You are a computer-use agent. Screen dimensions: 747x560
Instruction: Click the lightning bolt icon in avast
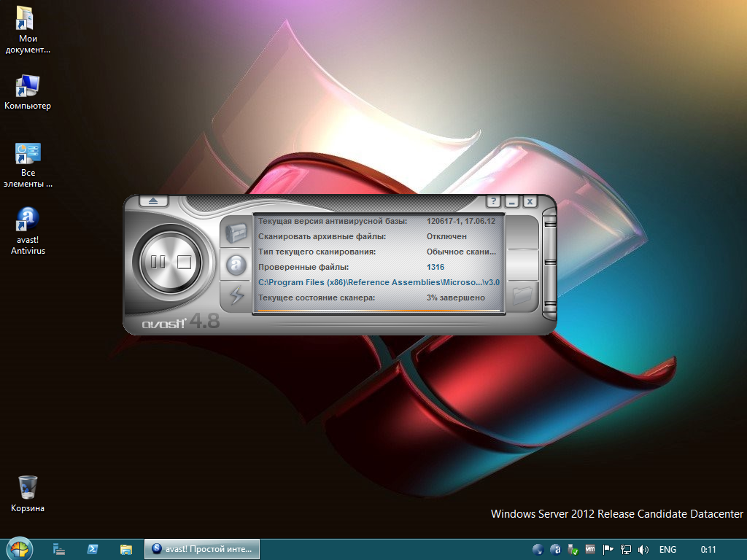236,295
